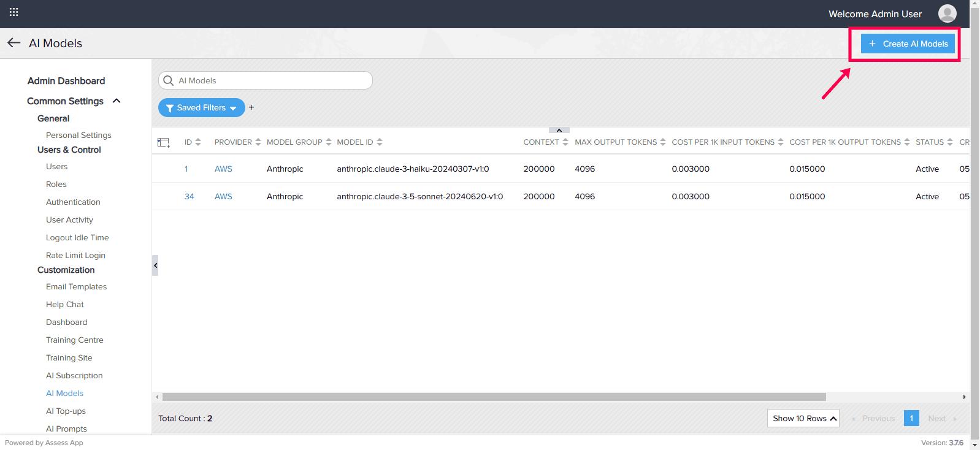Open Help Chat in sidebar
The height and width of the screenshot is (450, 980).
tap(65, 305)
